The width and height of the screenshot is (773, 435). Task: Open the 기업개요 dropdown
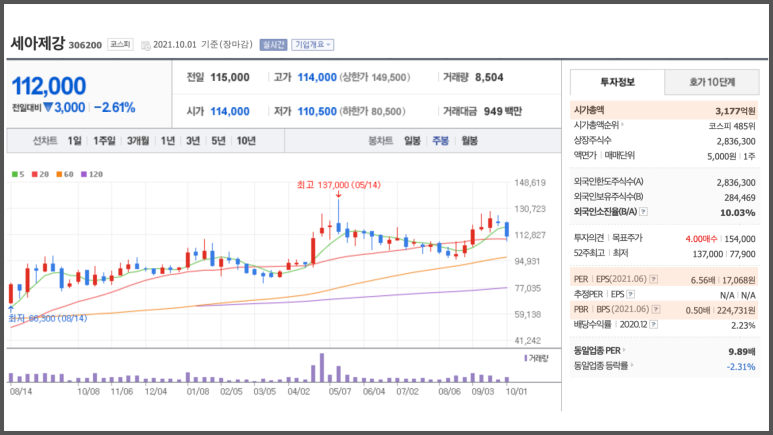coord(313,45)
